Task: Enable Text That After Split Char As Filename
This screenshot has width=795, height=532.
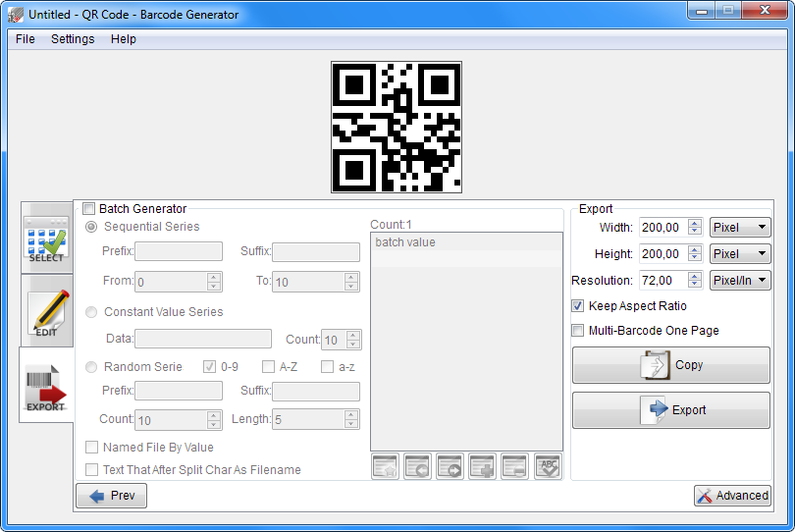Action: click(92, 469)
